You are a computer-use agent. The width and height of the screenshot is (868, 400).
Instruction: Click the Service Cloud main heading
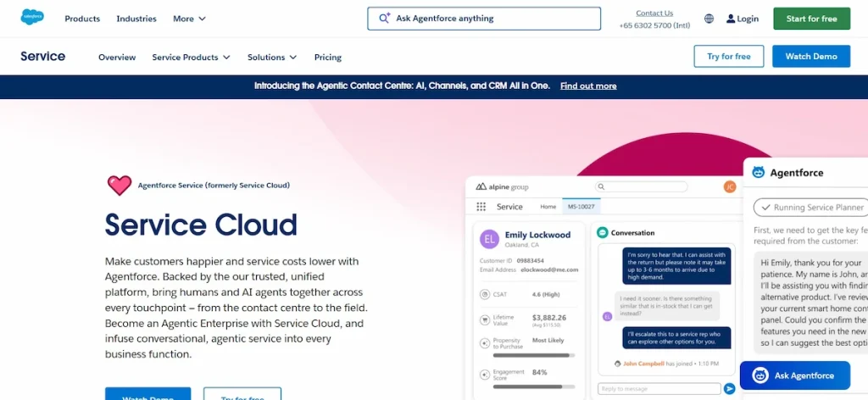201,225
